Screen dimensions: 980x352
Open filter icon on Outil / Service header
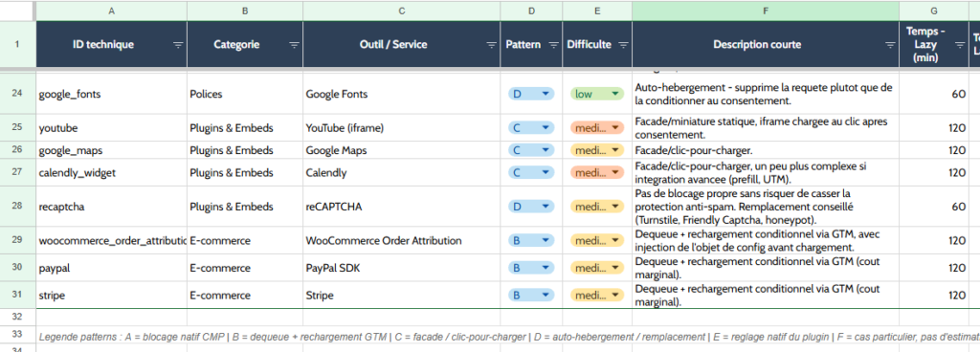pyautogui.click(x=491, y=45)
